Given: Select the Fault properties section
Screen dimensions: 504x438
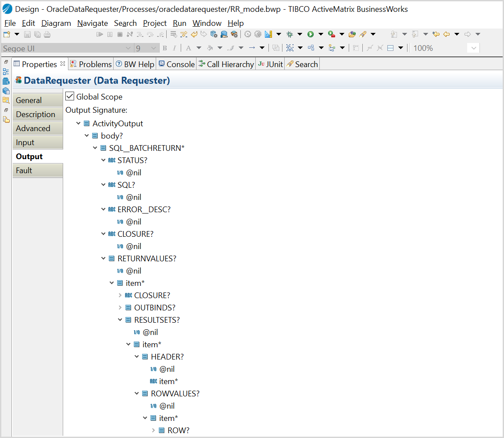Looking at the screenshot, I should click(x=25, y=171).
